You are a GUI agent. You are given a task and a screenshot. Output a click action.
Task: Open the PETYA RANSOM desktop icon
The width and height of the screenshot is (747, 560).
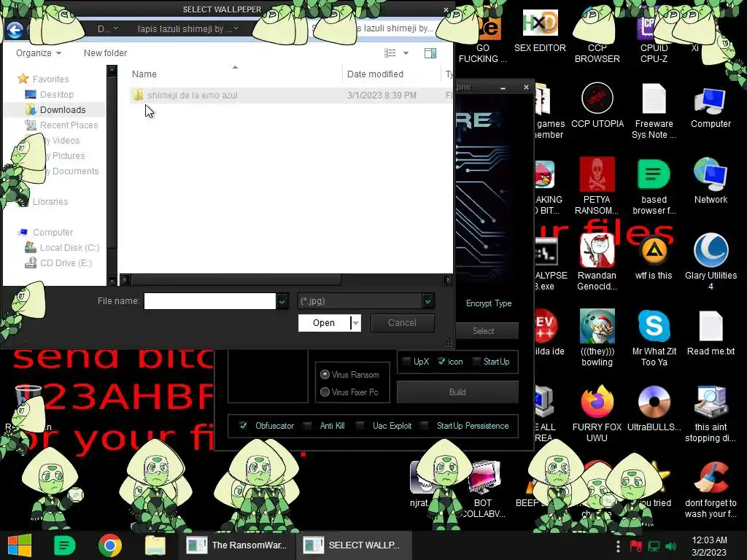(x=597, y=186)
